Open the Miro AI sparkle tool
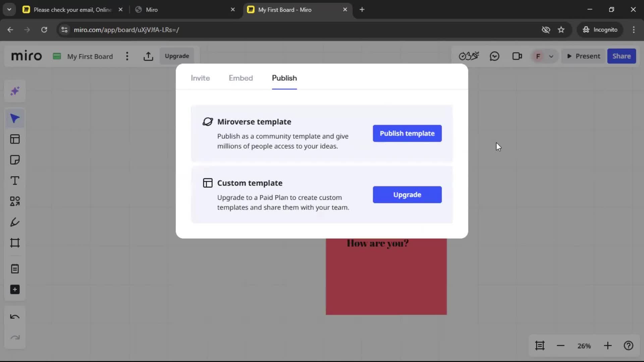644x362 pixels. click(15, 91)
